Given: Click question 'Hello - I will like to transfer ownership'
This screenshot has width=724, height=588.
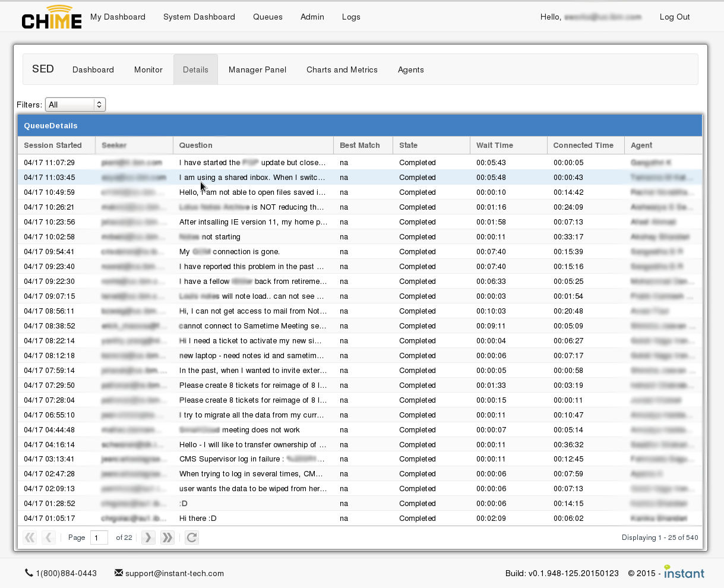Looking at the screenshot, I should pyautogui.click(x=253, y=445).
